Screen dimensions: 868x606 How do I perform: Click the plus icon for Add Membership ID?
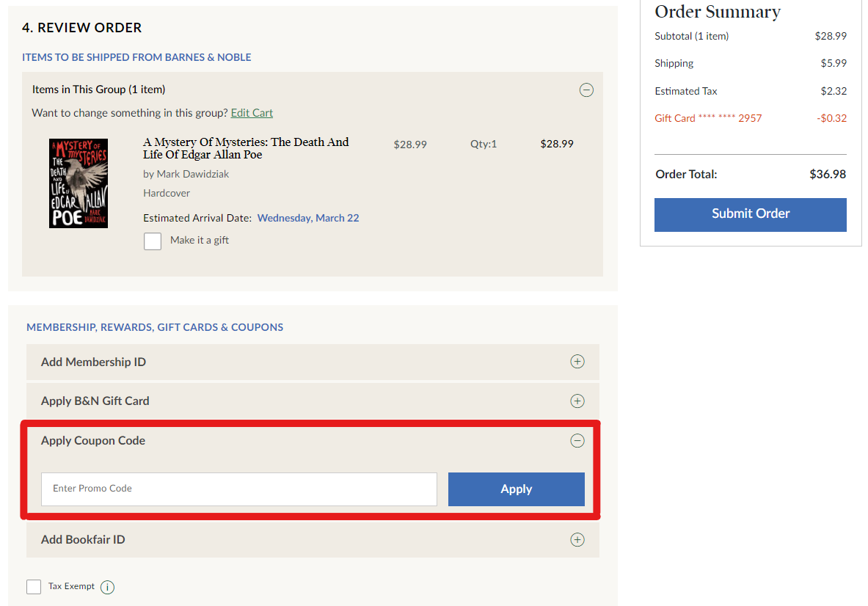click(577, 362)
